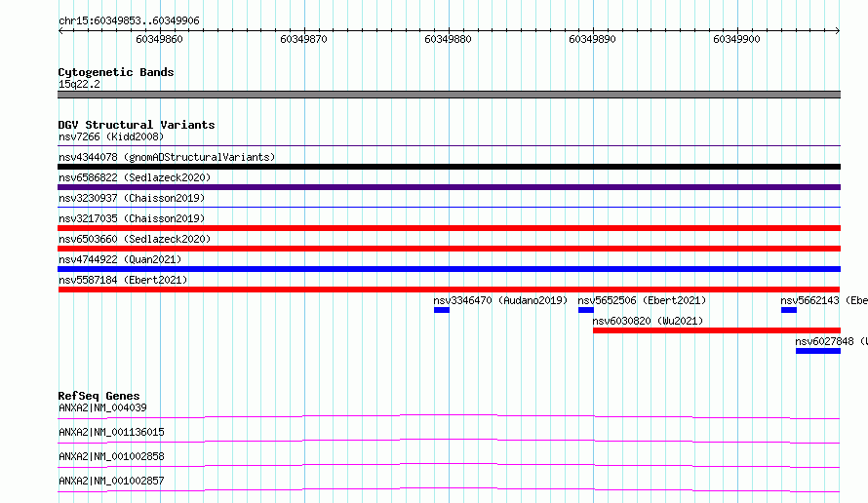Click ruler position 60349870
The height and width of the screenshot is (503, 868).
[x=304, y=39]
